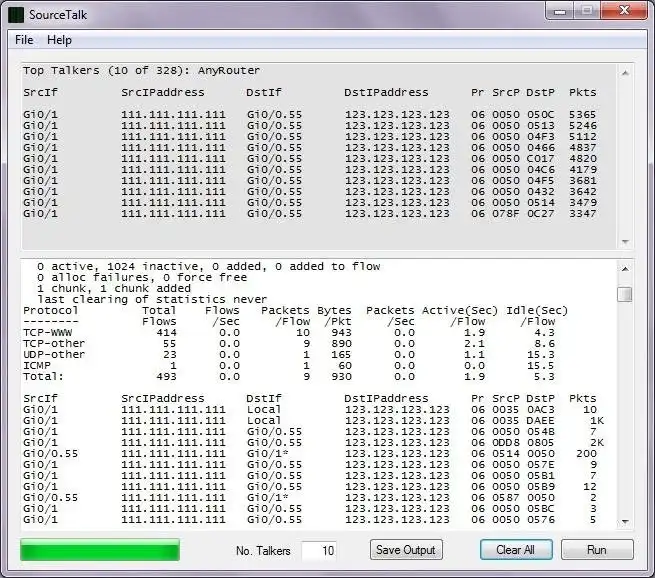Click the top talker row with 3642 packets
The height and width of the screenshot is (578, 655).
310,191
